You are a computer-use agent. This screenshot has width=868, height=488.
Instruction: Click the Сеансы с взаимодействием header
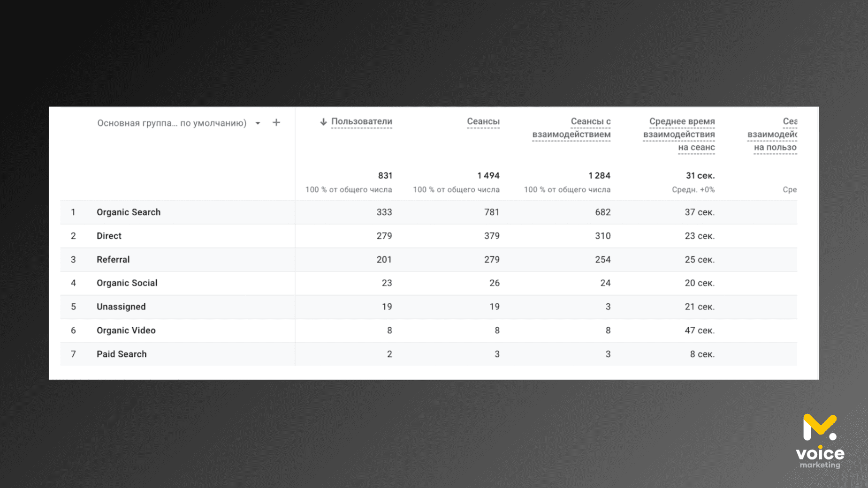[571, 128]
